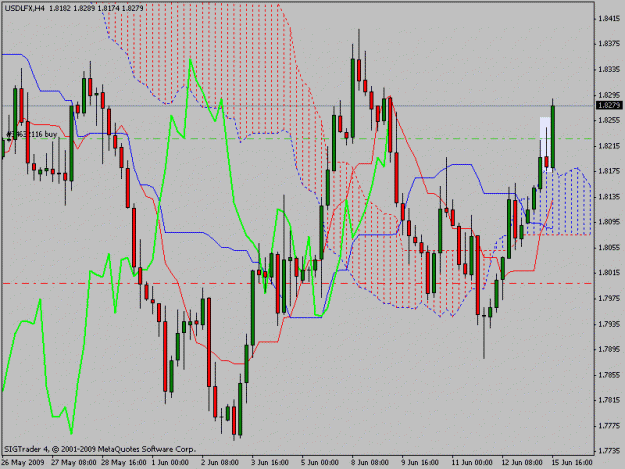Click price axis label 1.7935

click(x=609, y=324)
